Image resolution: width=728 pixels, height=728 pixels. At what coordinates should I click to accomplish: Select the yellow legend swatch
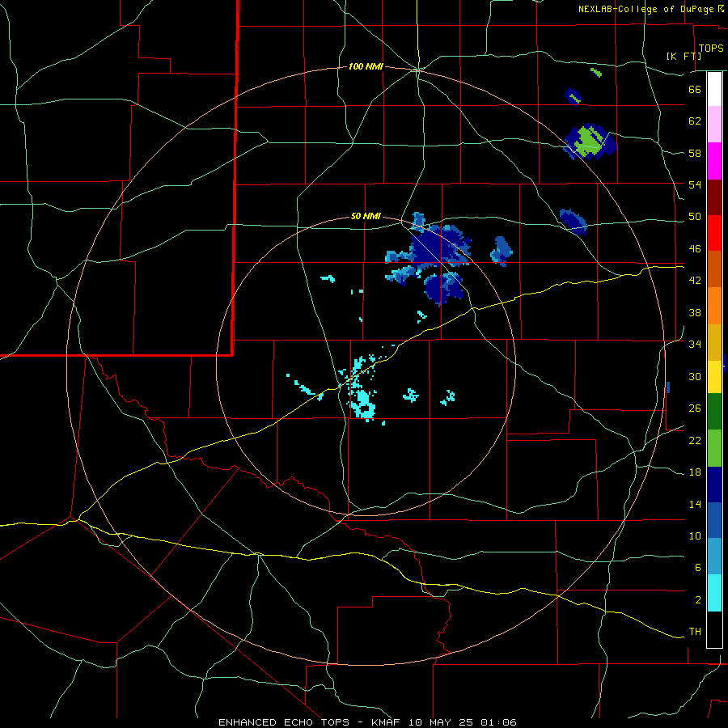pyautogui.click(x=714, y=377)
